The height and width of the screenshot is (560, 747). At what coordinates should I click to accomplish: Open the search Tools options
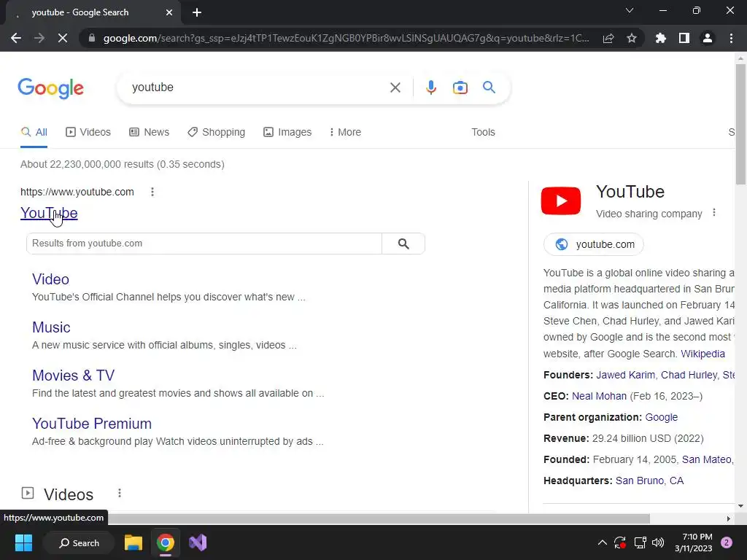[x=483, y=132]
